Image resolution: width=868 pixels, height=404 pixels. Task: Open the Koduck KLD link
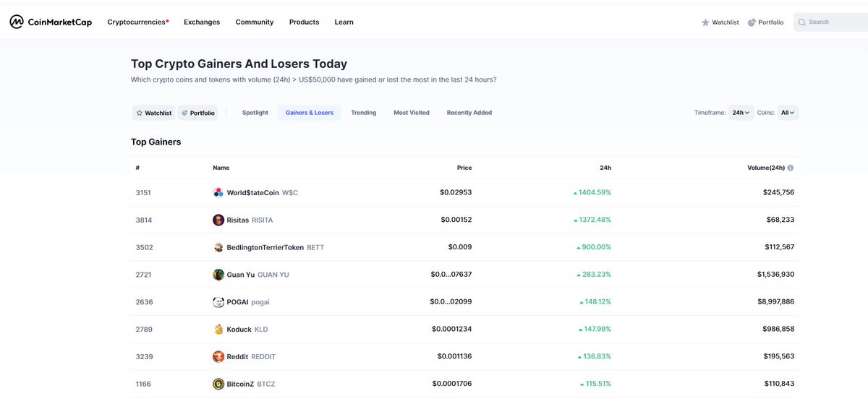[240, 329]
